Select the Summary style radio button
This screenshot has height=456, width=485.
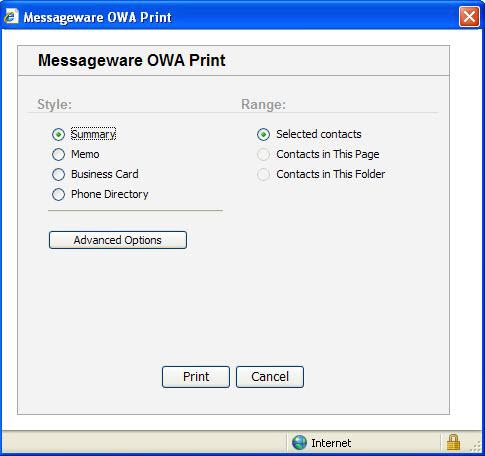point(58,135)
